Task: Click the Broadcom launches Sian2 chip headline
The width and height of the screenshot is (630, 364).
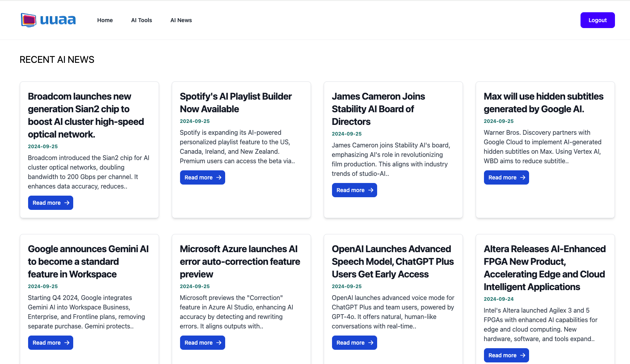Action: tap(86, 115)
